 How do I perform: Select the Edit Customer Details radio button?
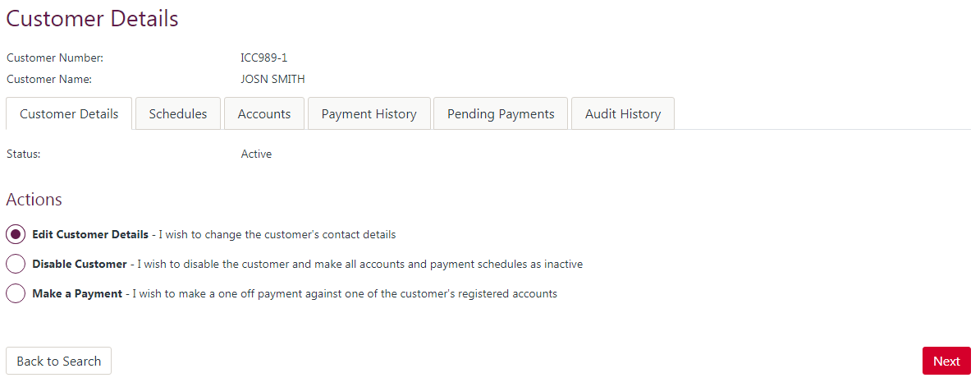16,234
